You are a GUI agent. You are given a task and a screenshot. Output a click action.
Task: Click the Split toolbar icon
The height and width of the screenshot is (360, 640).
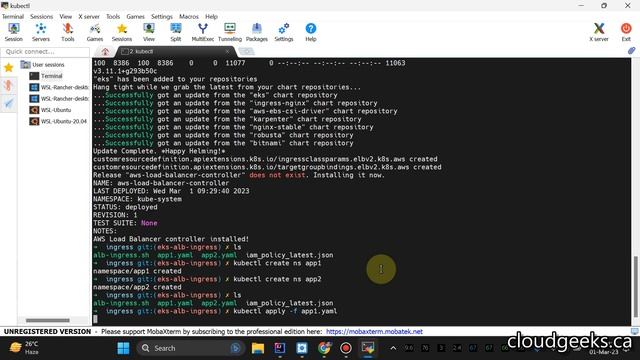[x=176, y=32]
